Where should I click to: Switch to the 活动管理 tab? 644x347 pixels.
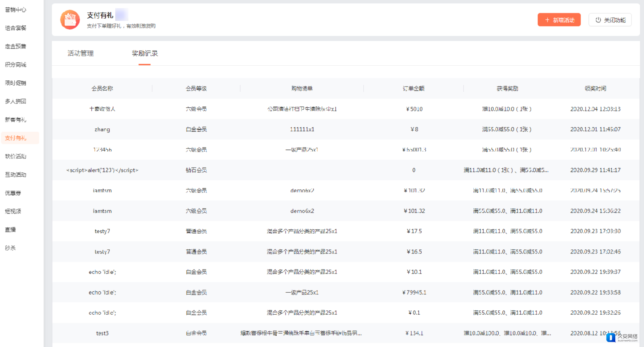(80, 53)
